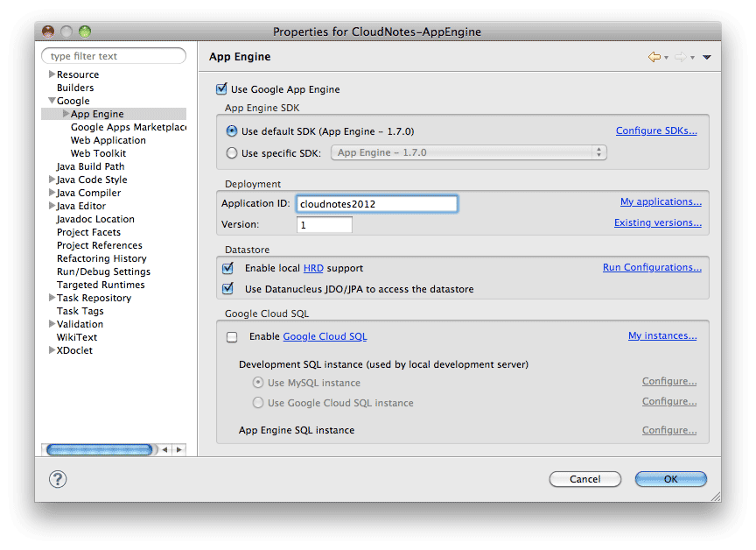
Task: Expand the Validation tree node
Action: point(52,324)
